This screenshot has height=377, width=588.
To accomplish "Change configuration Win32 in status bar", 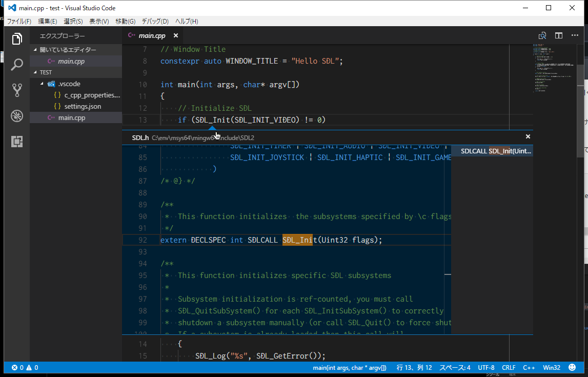I will point(552,368).
